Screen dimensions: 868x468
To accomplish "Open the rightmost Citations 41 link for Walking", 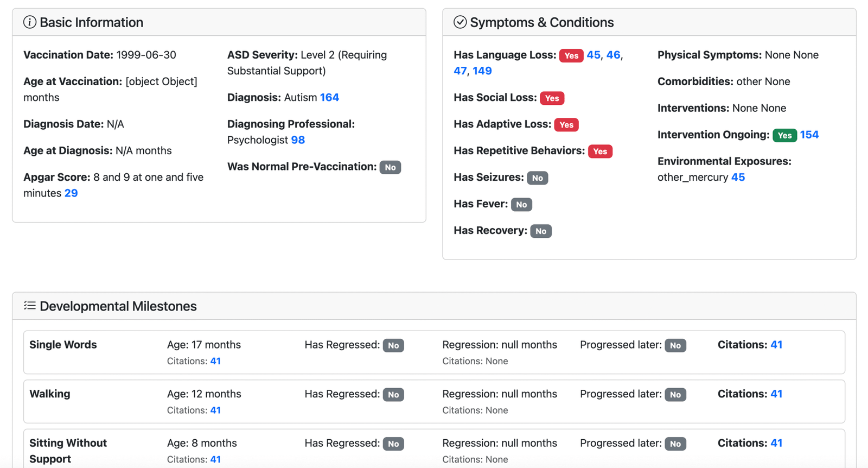I will pos(776,394).
